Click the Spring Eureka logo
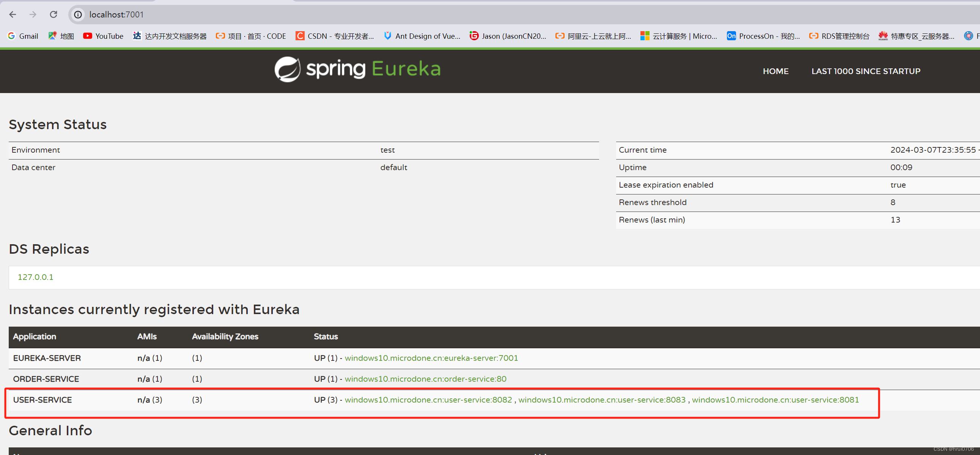This screenshot has width=980, height=455. coord(358,69)
